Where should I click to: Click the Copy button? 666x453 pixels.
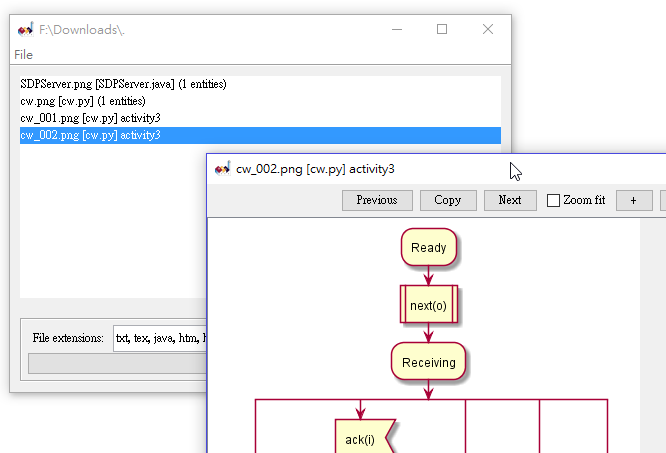[x=448, y=200]
